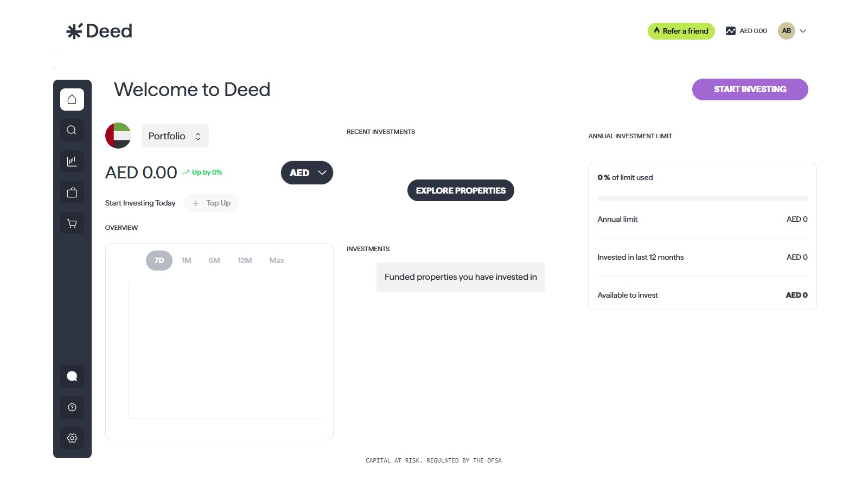Click the plus icon in Top Up
The width and height of the screenshot is (868, 488).
(196, 203)
